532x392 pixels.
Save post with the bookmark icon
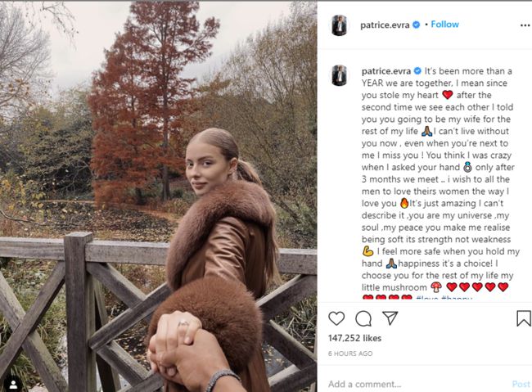click(523, 318)
